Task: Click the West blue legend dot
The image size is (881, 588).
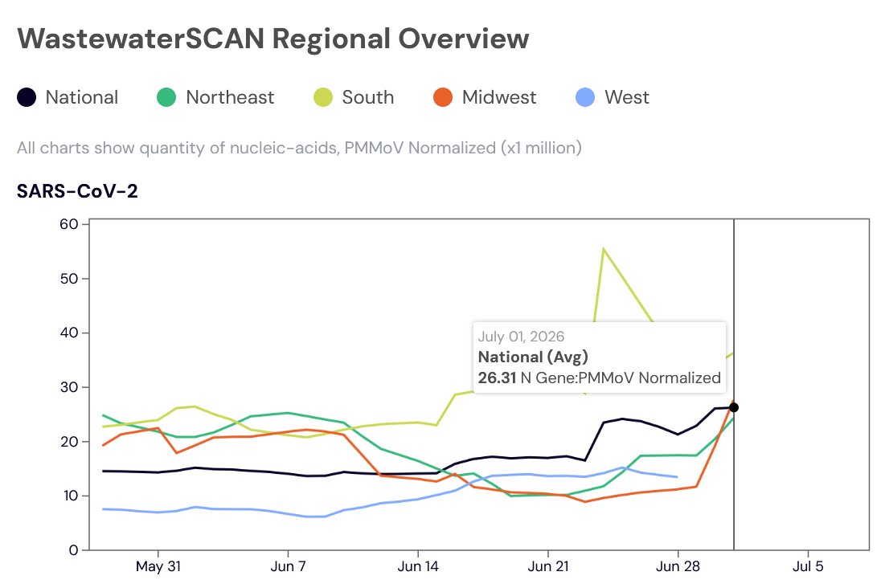Action: (585, 97)
